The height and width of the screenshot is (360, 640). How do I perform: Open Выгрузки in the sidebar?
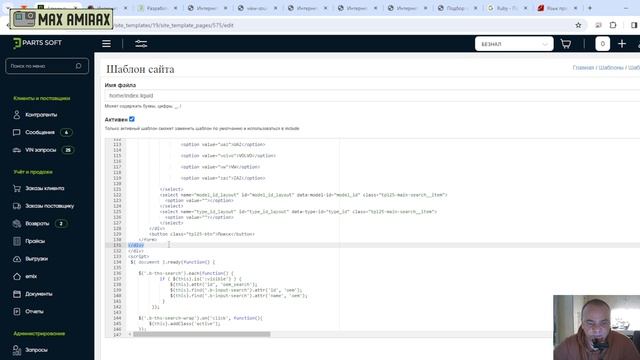coord(36,258)
